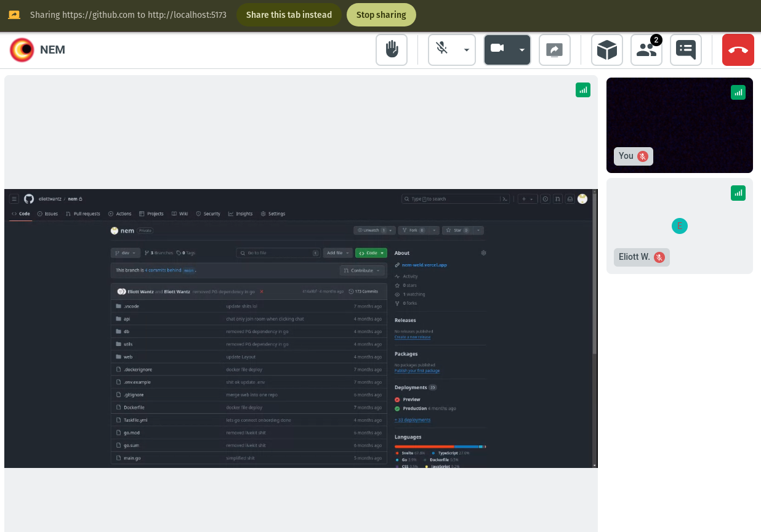Click the Go to file search field

click(x=278, y=252)
